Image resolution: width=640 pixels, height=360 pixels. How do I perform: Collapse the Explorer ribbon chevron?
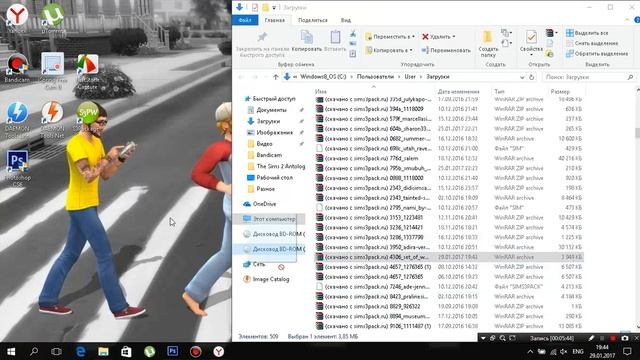click(627, 20)
